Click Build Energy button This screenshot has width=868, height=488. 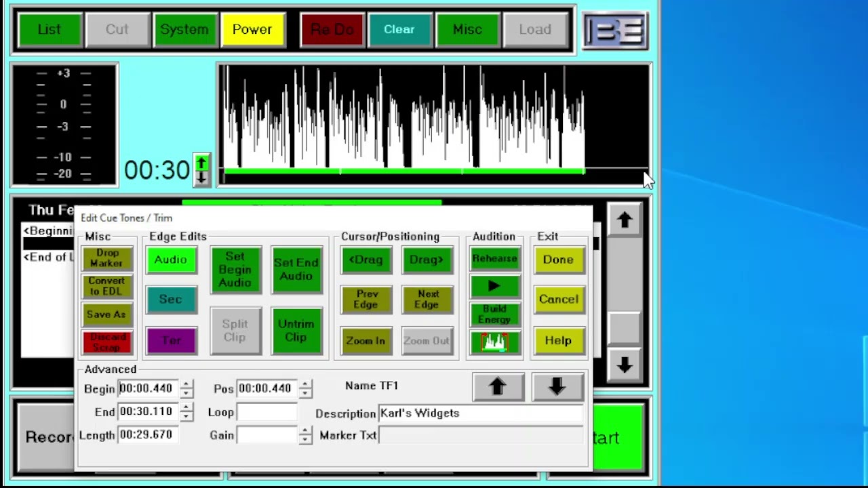[x=494, y=314]
